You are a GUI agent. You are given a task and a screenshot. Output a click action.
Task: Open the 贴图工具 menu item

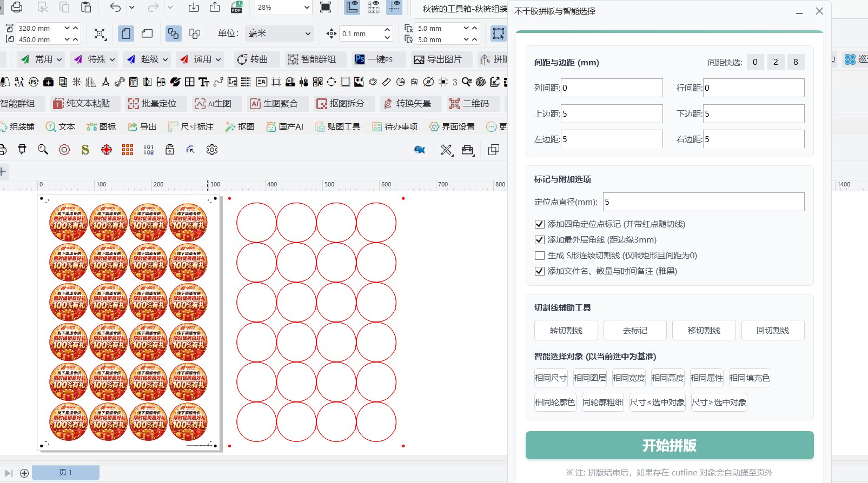337,126
